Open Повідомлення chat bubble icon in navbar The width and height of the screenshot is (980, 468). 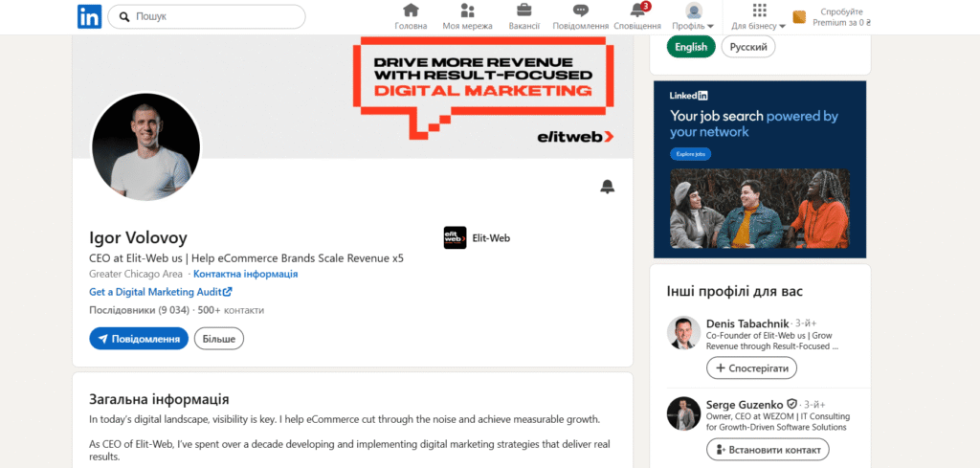pyautogui.click(x=581, y=11)
